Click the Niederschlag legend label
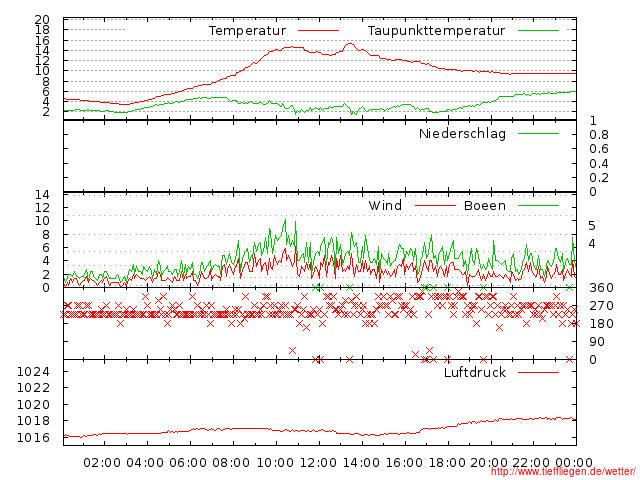This screenshot has width=640, height=480. [462, 133]
